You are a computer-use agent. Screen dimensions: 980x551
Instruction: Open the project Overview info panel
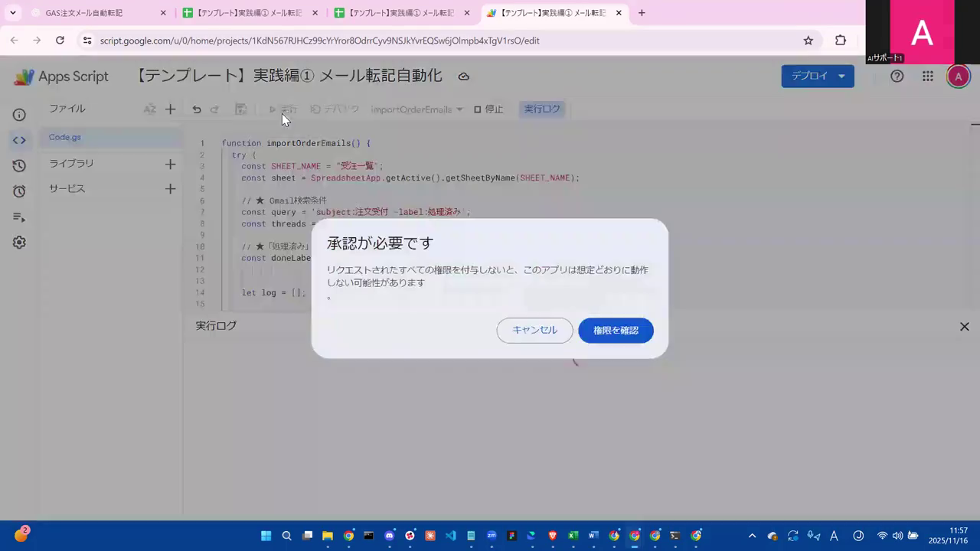click(19, 114)
